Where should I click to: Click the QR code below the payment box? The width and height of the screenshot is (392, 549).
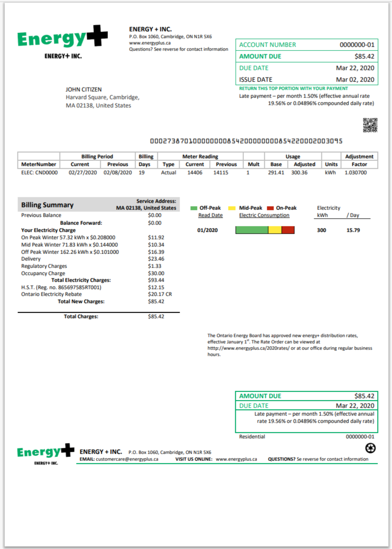pos(370,125)
